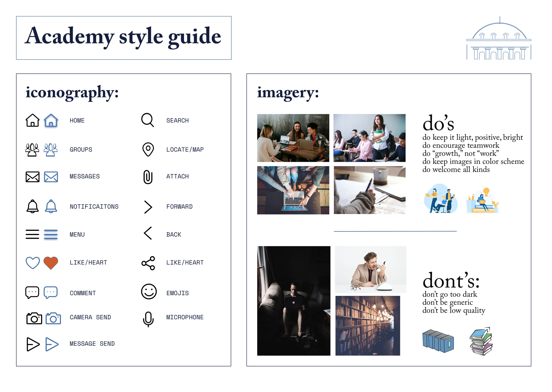Click the back chevron arrow

[x=148, y=233]
